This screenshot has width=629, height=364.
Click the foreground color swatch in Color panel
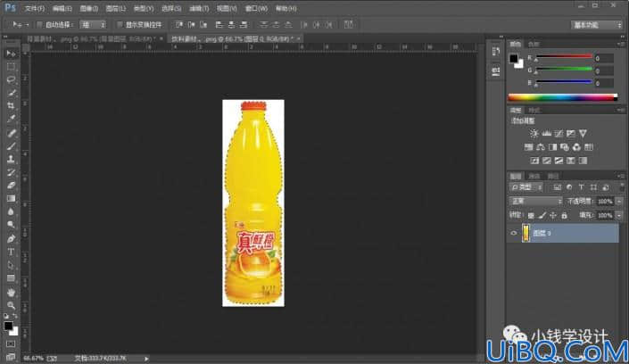pyautogui.click(x=514, y=59)
